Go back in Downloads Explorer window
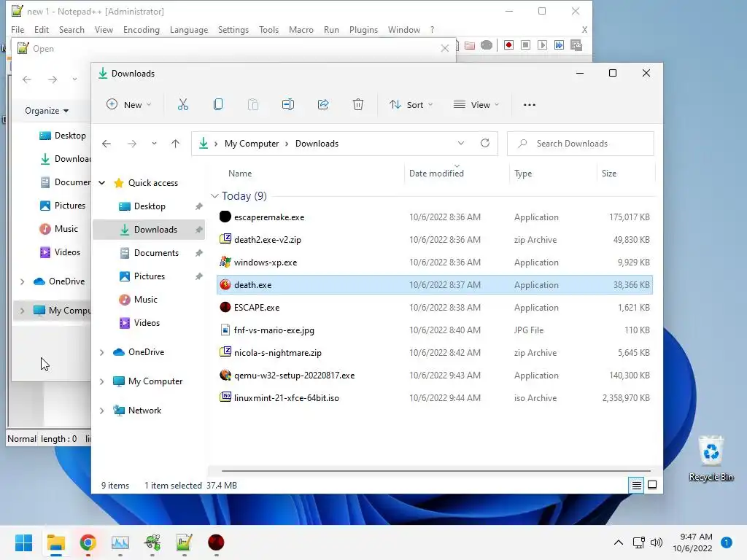The width and height of the screenshot is (747, 560). coord(107,144)
